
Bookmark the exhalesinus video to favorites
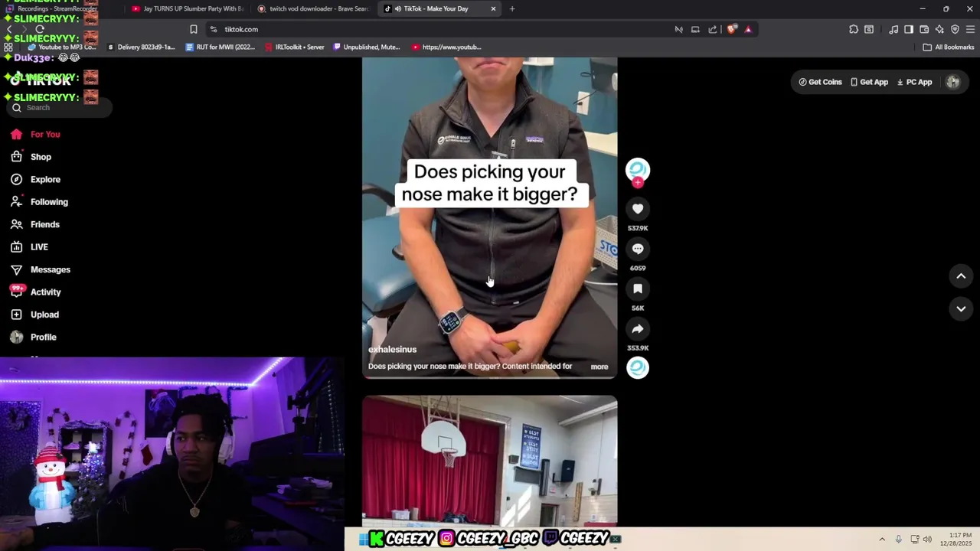(638, 289)
